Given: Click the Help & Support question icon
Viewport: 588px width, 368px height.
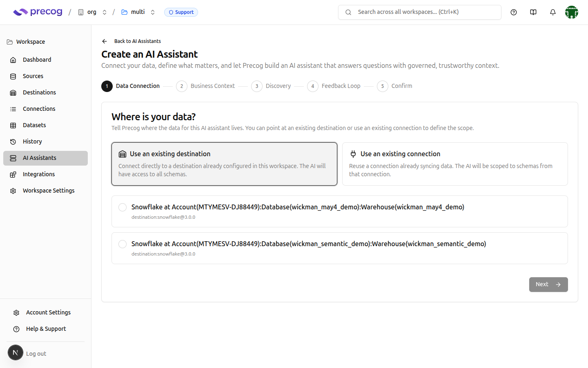Looking at the screenshot, I should (16, 329).
